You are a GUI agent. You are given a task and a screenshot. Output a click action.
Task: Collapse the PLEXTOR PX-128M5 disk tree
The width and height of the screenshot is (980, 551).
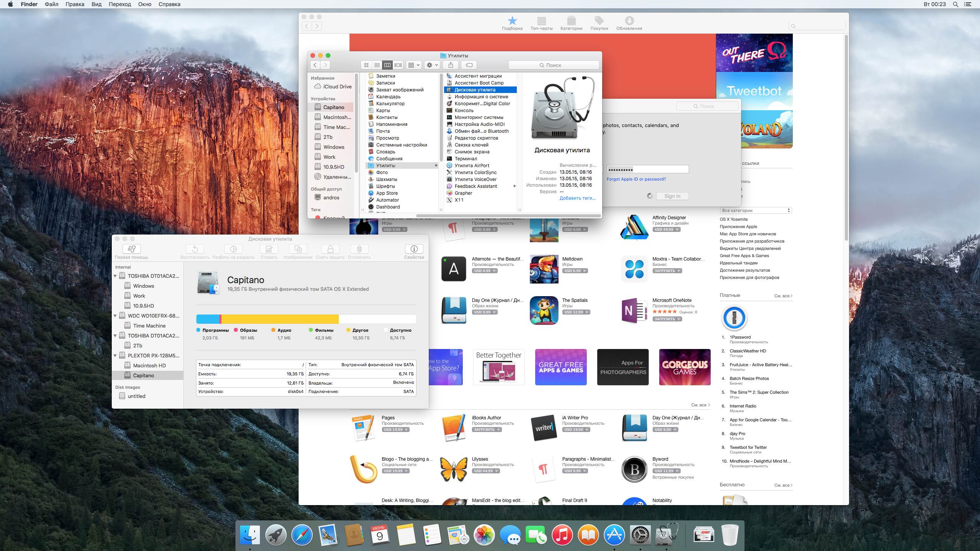click(115, 355)
